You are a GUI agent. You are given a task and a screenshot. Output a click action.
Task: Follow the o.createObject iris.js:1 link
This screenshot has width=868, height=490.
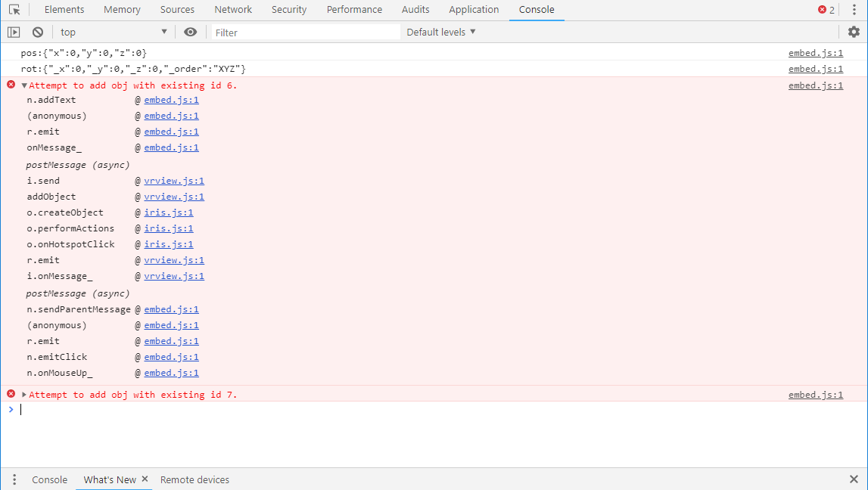pos(168,213)
